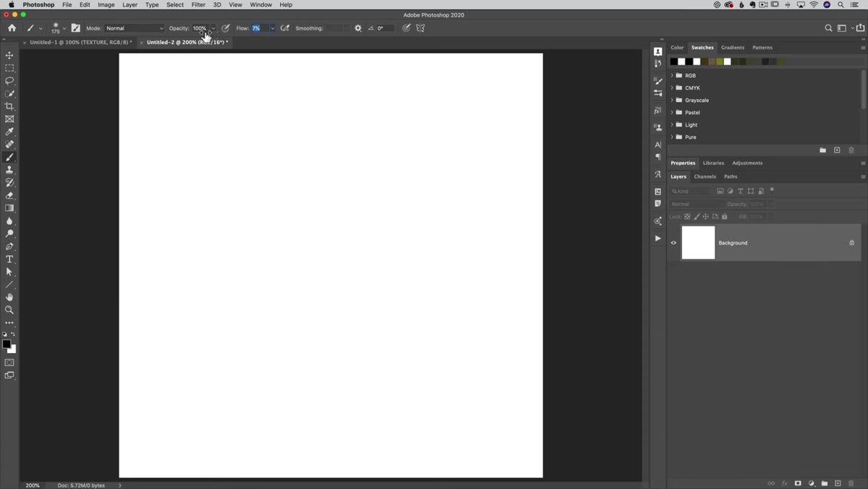Select the Move tool
The width and height of the screenshot is (868, 489).
[9, 55]
